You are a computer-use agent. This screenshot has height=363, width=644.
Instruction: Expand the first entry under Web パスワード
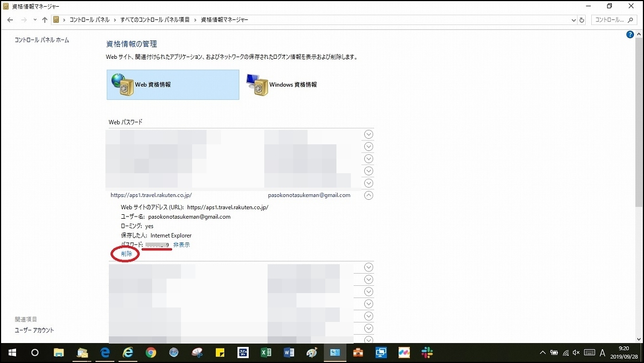[369, 134]
